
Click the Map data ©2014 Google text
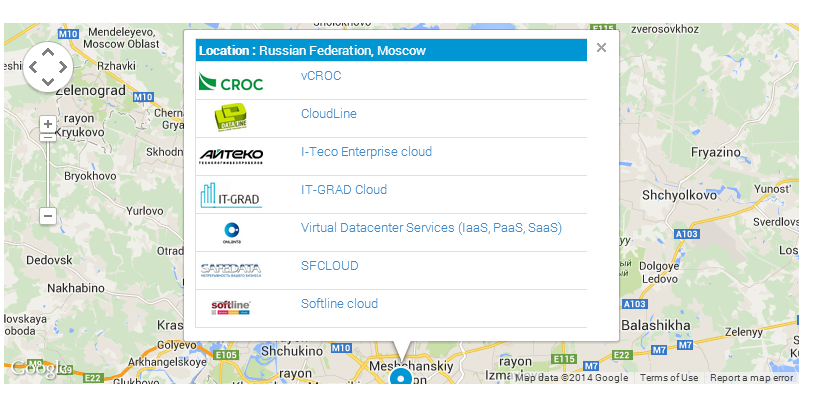tap(572, 378)
